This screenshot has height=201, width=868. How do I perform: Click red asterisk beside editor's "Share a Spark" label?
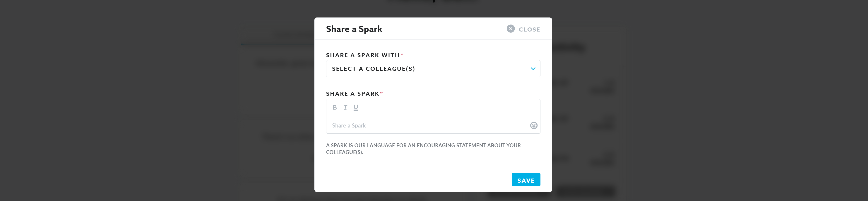coord(381,93)
